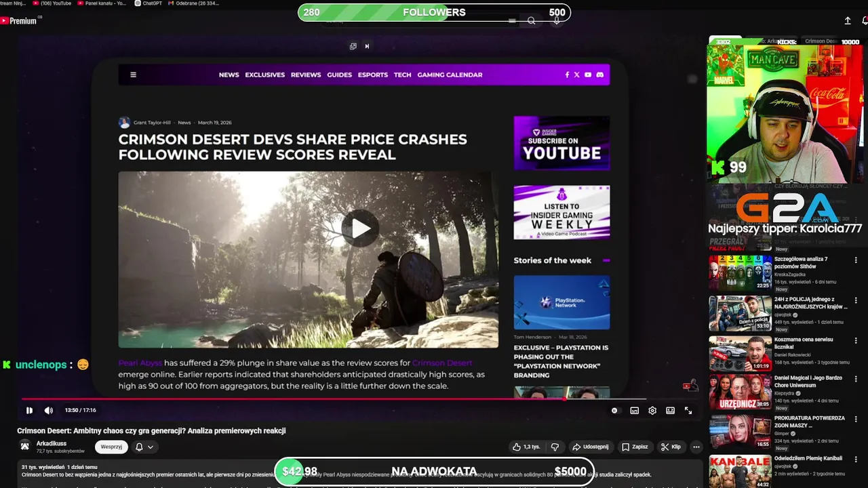868x488 pixels.
Task: Share the video via Udostępnij
Action: [x=590, y=447]
